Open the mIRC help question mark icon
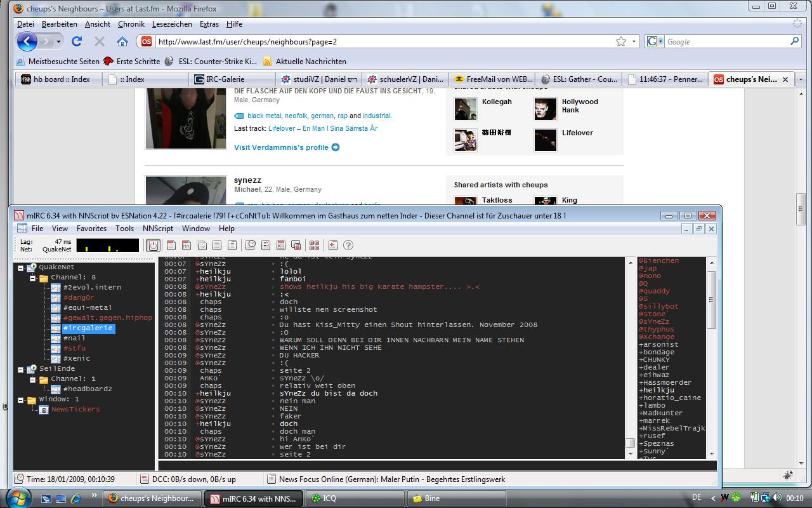 click(348, 245)
